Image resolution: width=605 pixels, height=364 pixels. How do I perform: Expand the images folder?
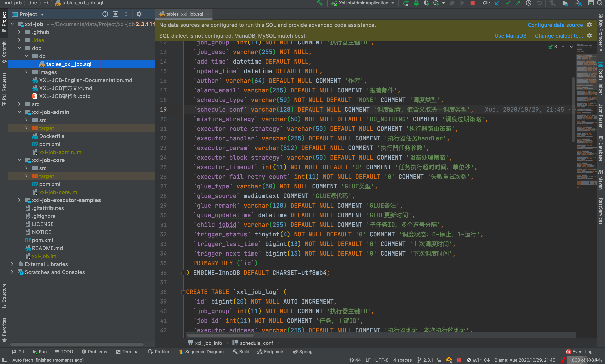coord(26,72)
